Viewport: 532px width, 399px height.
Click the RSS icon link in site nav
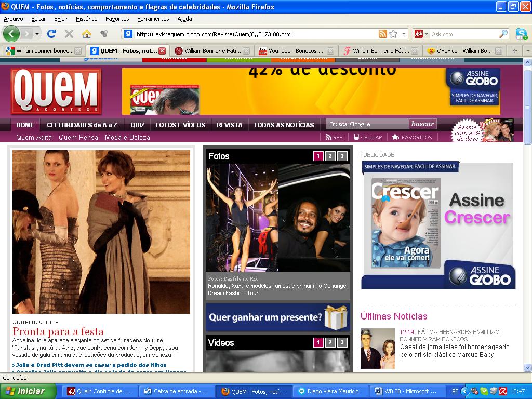click(334, 137)
